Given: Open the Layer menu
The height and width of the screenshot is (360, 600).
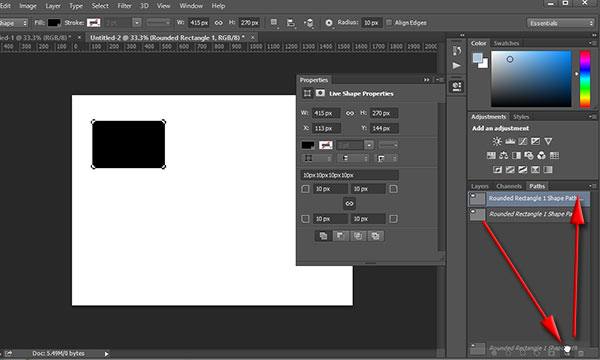Looking at the screenshot, I should pos(53,6).
